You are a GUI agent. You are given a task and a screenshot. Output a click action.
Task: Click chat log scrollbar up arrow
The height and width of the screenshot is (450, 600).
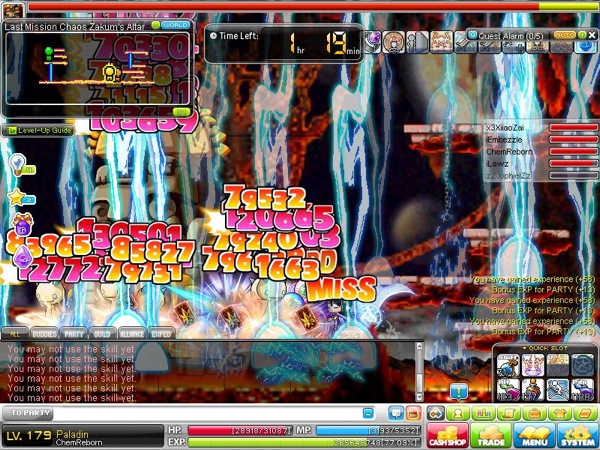[419, 346]
